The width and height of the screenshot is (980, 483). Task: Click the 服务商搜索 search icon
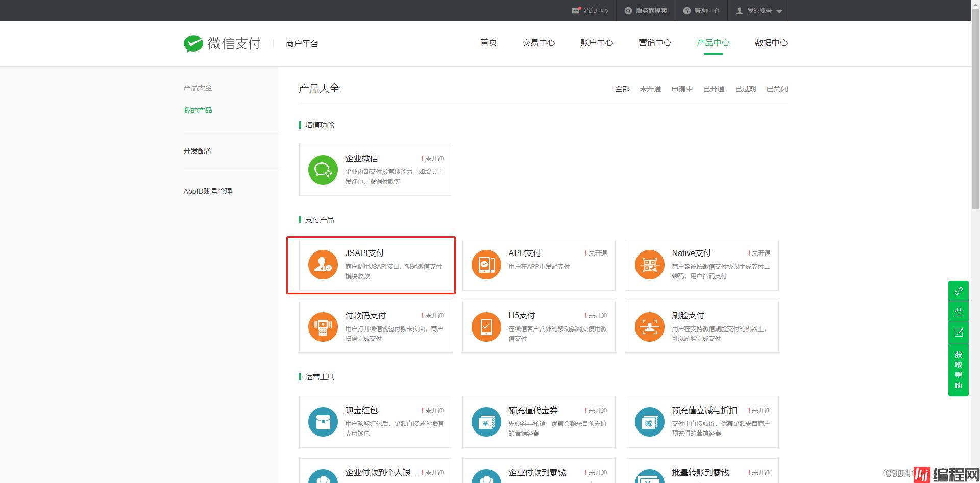coord(628,11)
